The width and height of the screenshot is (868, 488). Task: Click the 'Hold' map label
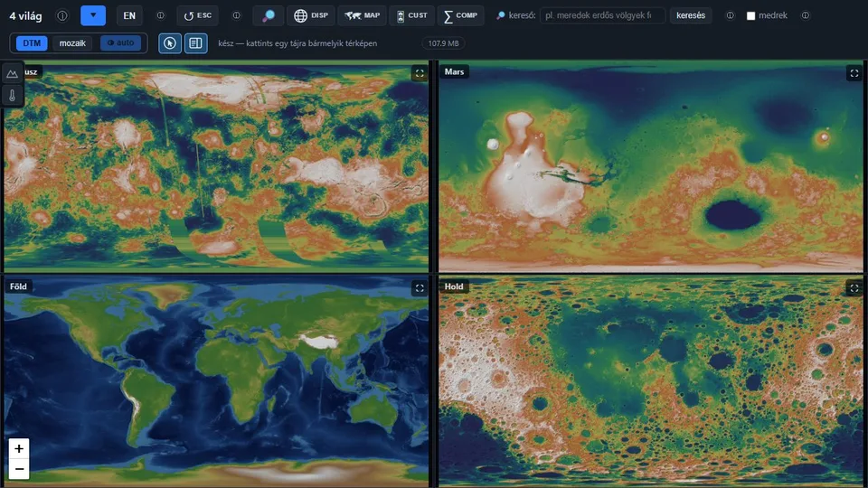(454, 286)
